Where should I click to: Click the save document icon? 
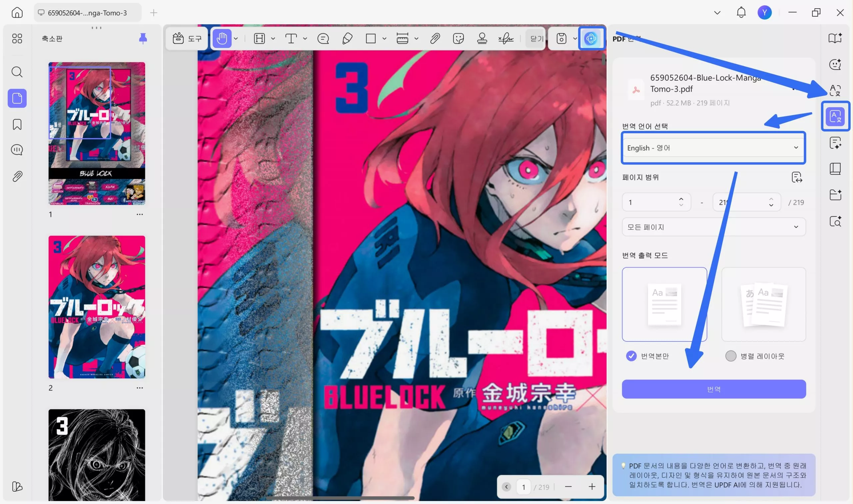click(561, 39)
